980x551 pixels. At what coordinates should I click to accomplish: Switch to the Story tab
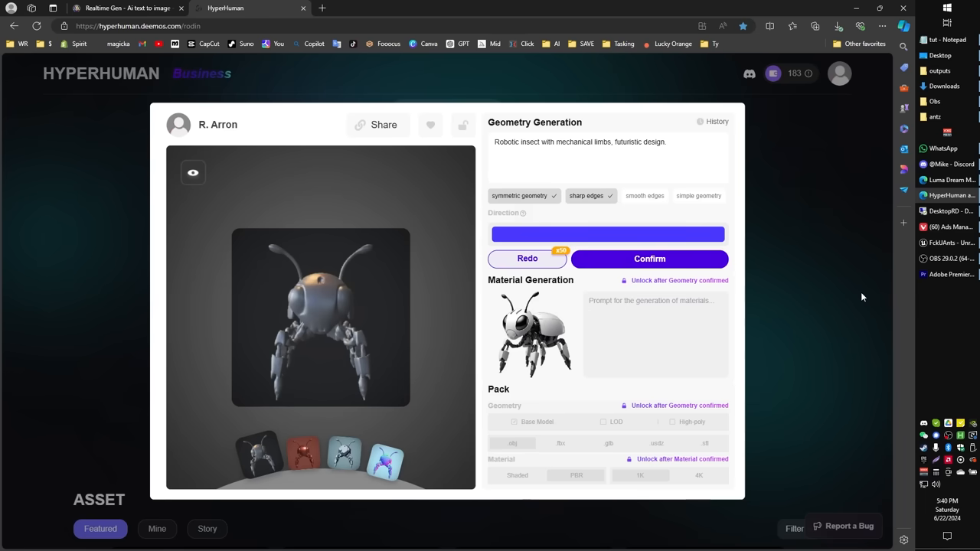[x=207, y=528]
